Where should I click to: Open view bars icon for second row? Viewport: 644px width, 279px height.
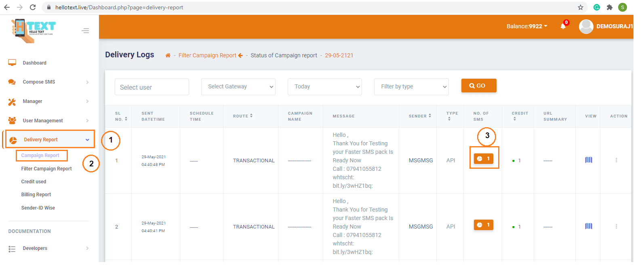tap(589, 227)
